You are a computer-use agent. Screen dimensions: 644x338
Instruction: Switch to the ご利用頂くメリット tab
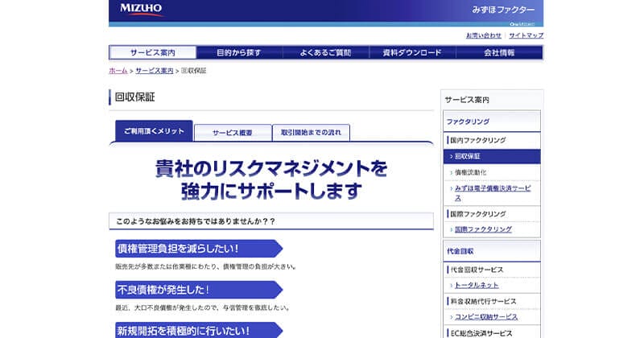pos(154,131)
